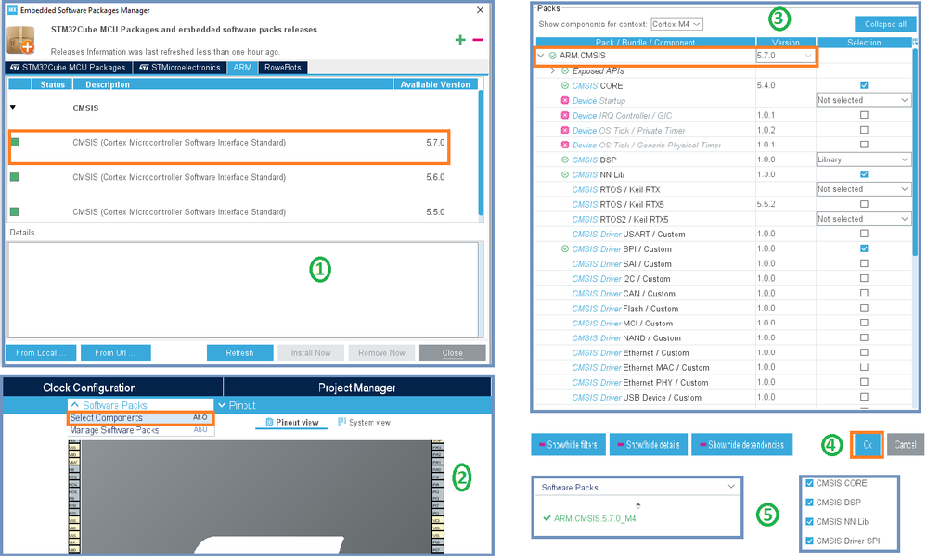927x560 pixels.
Task: Click the green plus expand-all icon
Action: [460, 40]
